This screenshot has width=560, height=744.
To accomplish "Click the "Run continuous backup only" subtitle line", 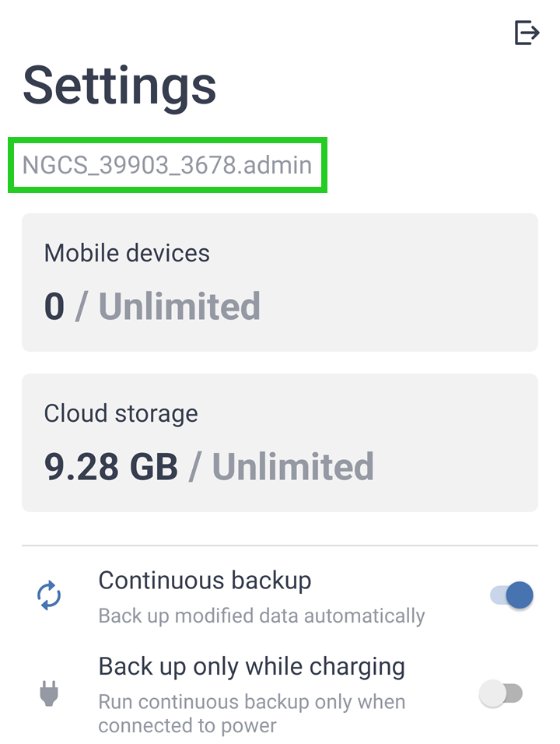I will 251,702.
